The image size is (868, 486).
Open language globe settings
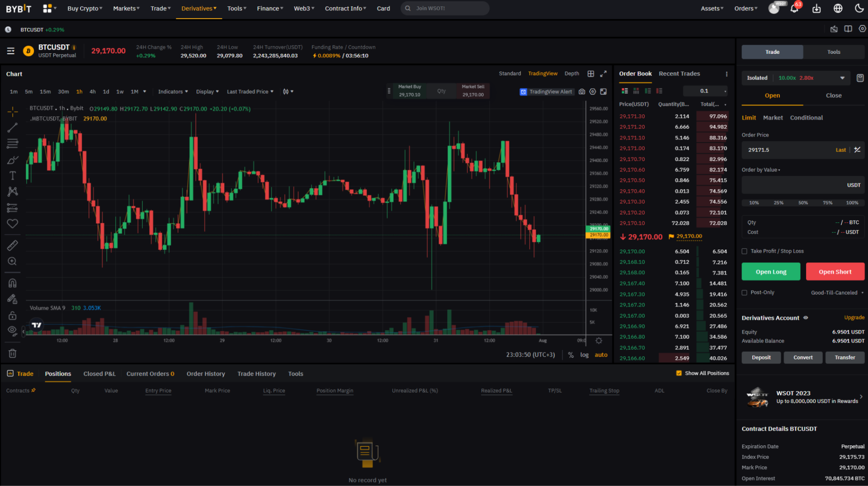tap(838, 8)
